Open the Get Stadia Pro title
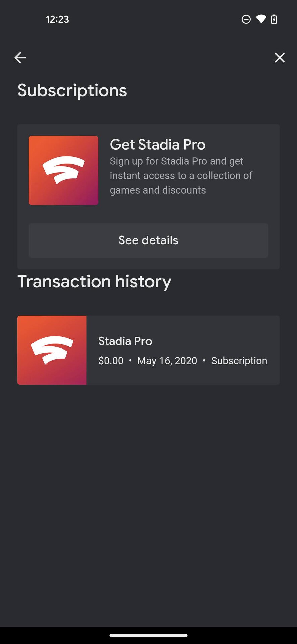The height and width of the screenshot is (644, 297). click(158, 145)
